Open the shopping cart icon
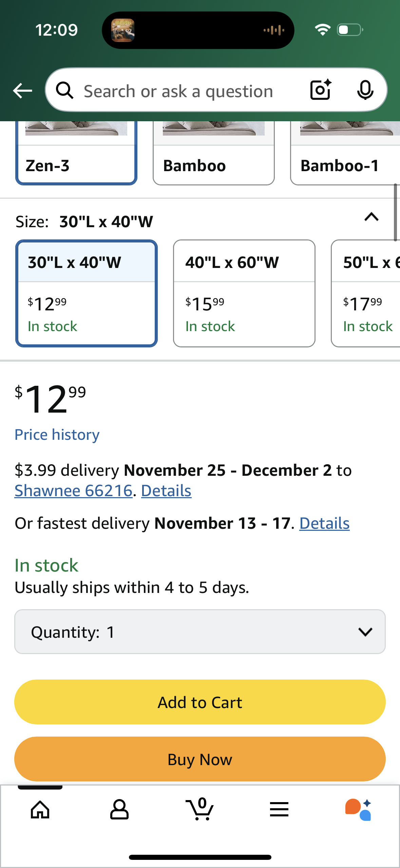400x868 pixels. 200,809
